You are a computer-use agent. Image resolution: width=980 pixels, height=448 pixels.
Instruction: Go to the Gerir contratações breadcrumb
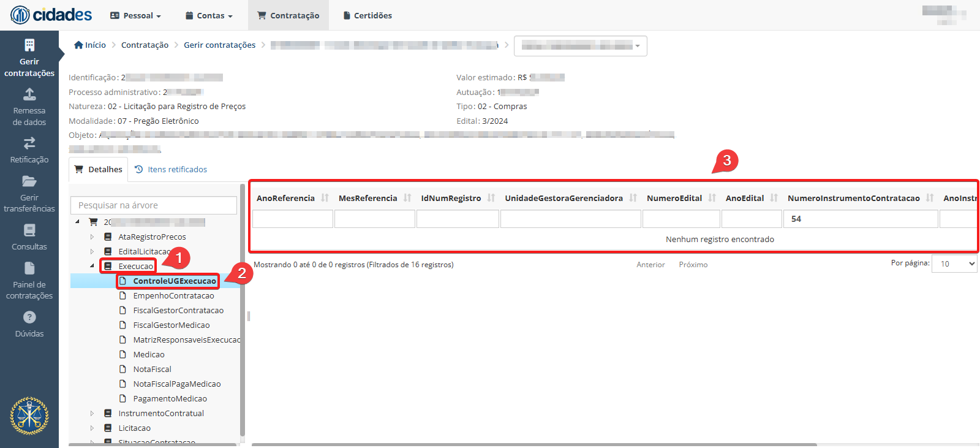219,45
